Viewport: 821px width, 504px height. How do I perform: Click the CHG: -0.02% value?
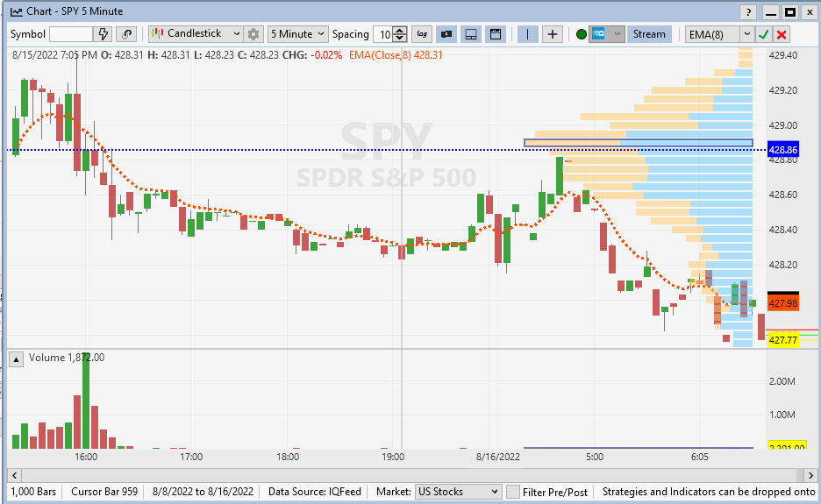312,55
